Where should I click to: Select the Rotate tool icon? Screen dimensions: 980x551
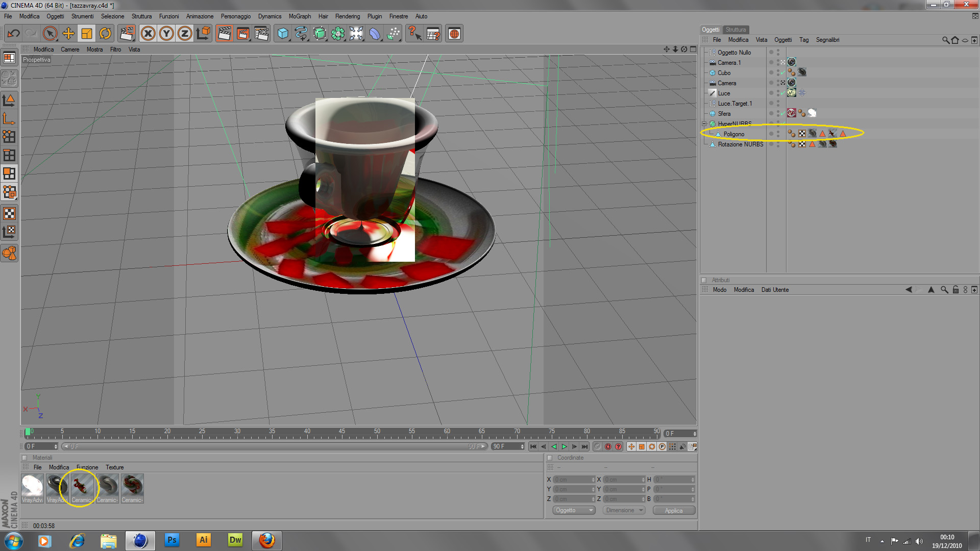pyautogui.click(x=105, y=34)
